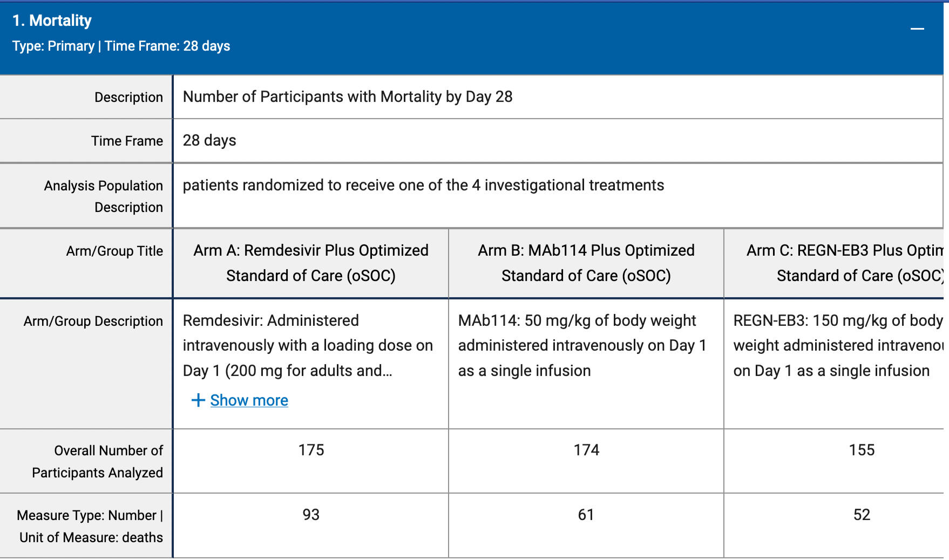949x560 pixels.
Task: Click the Number of Participants with Mortality text
Action: pyautogui.click(x=348, y=97)
